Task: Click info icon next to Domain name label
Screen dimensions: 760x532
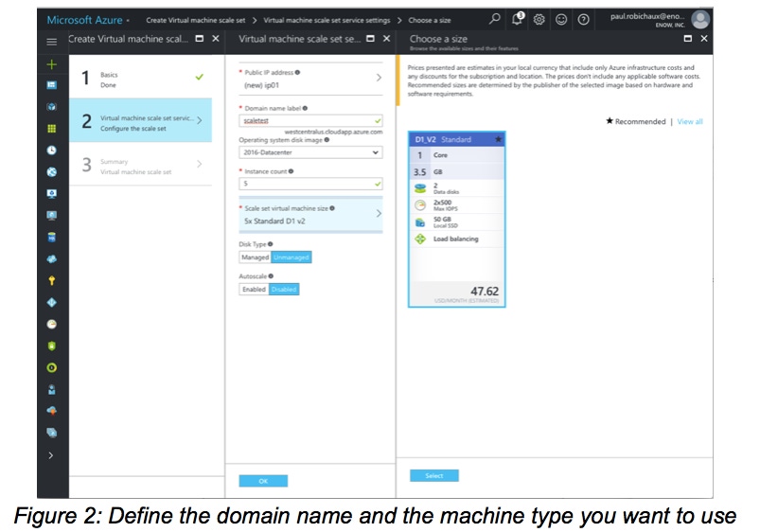Action: 305,108
